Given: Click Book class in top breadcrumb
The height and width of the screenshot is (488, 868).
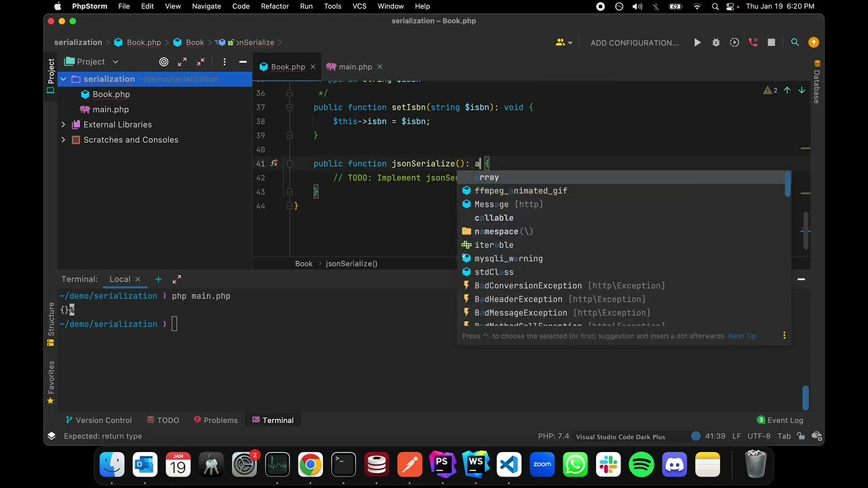Looking at the screenshot, I should point(189,42).
